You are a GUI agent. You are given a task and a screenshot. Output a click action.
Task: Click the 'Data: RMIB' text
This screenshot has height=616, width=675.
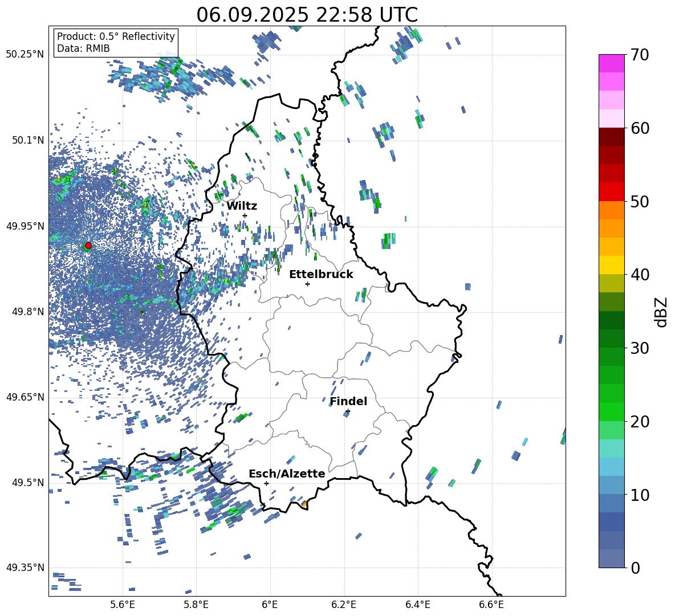click(x=83, y=48)
